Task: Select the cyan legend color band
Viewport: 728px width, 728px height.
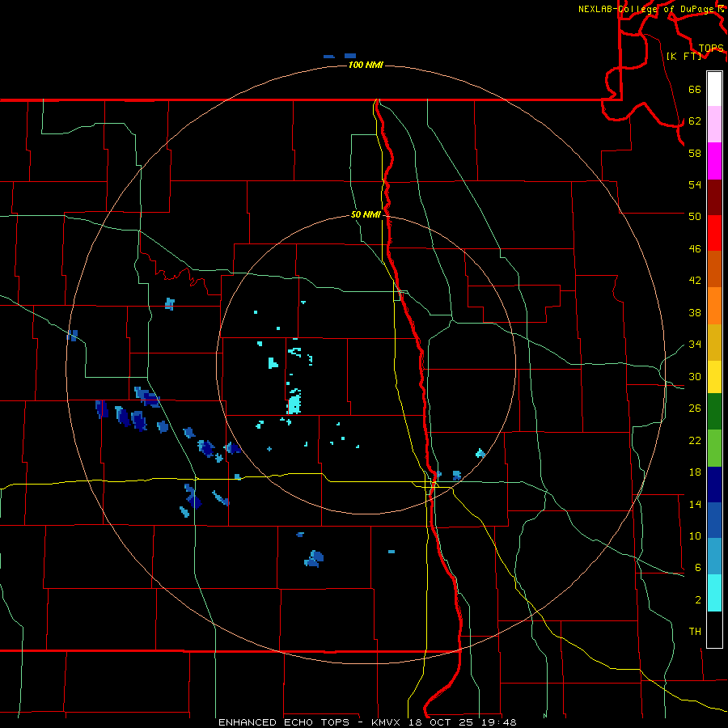Action: pyautogui.click(x=714, y=593)
